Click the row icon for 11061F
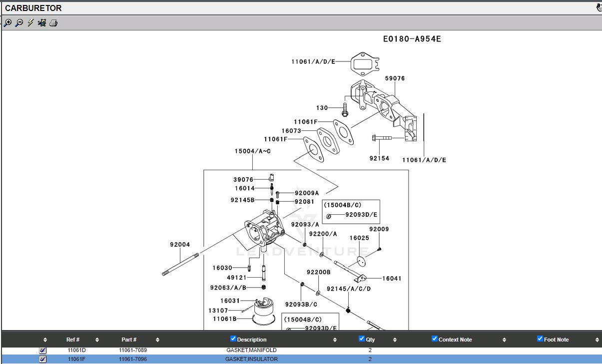Viewport: 602px width, 364px height. (42, 359)
